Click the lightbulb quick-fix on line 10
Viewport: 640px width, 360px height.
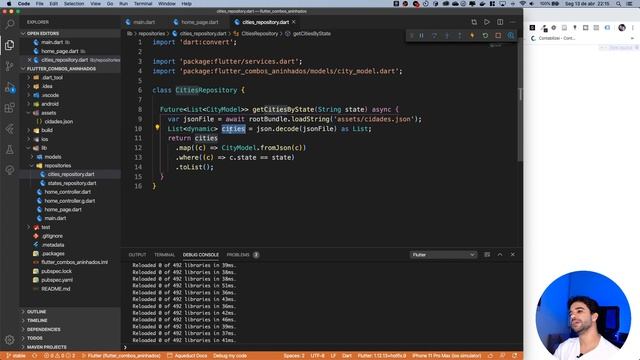[x=157, y=128]
